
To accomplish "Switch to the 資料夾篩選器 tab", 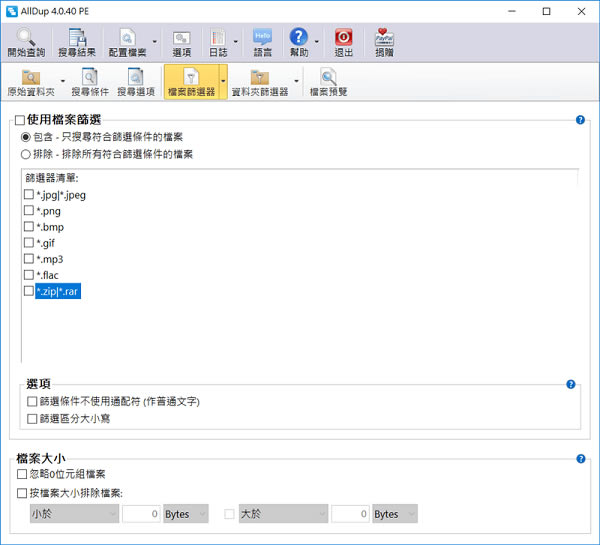I will coord(260,82).
